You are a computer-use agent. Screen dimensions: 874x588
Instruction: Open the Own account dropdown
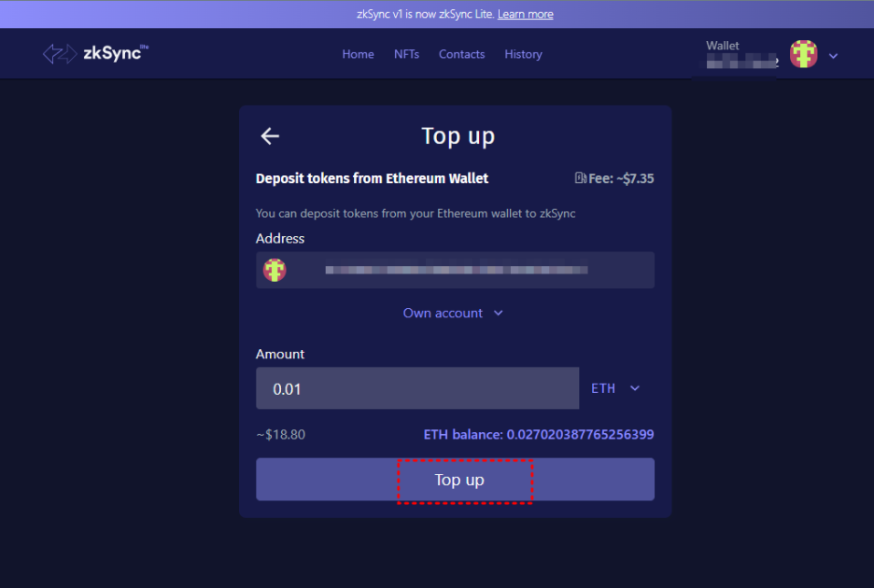(453, 314)
